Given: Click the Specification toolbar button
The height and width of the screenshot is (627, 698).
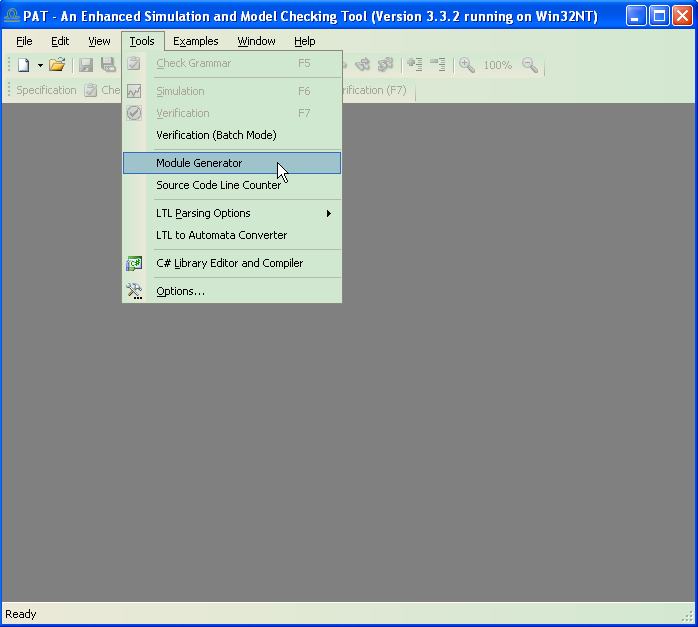Looking at the screenshot, I should point(46,90).
